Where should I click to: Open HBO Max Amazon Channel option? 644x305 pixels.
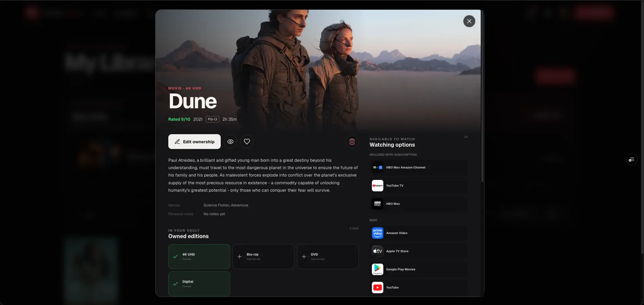click(419, 167)
